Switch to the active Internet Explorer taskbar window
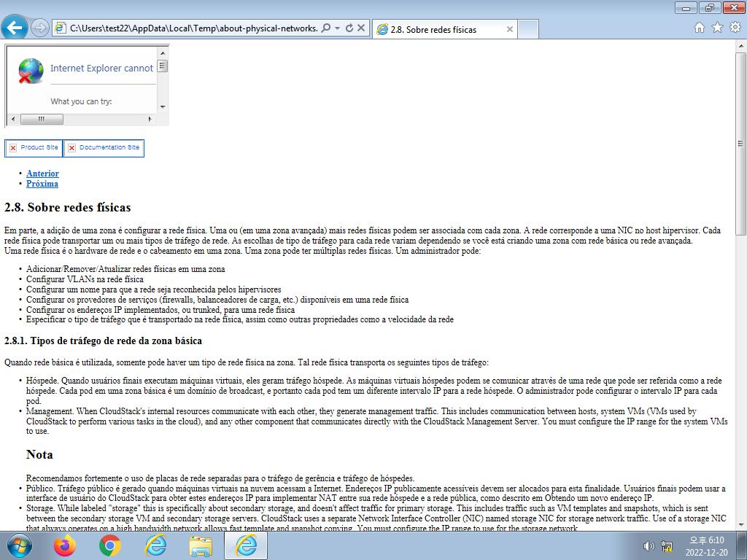 tap(246, 545)
